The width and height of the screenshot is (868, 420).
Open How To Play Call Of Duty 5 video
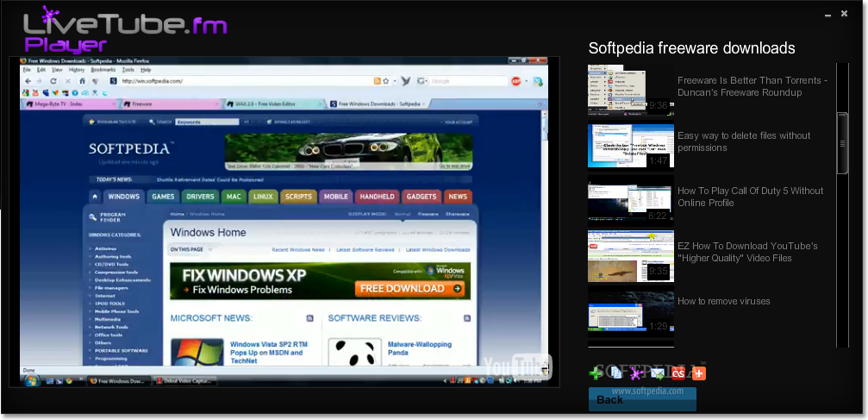[750, 197]
